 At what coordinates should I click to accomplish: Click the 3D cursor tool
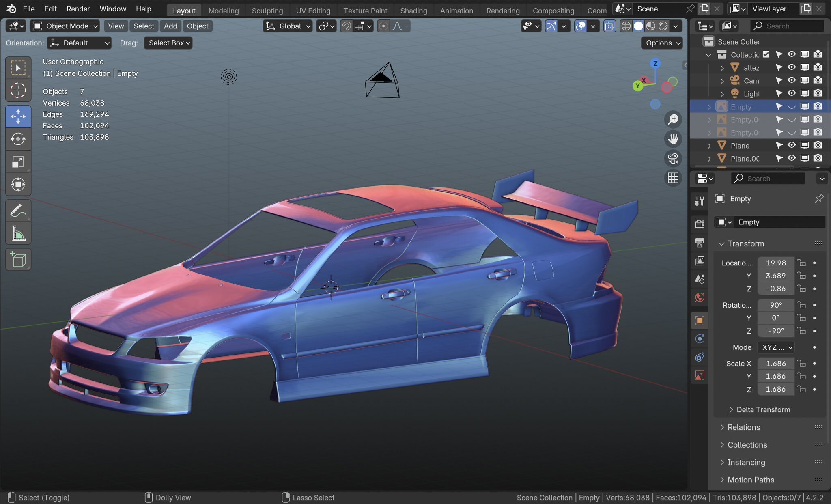tap(18, 90)
